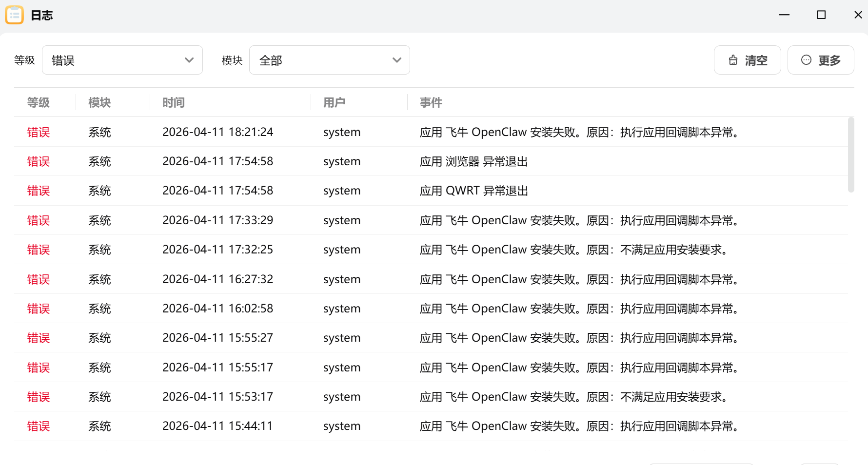Click 系统 module in the QWRT row
This screenshot has width=868, height=465.
pyautogui.click(x=99, y=191)
